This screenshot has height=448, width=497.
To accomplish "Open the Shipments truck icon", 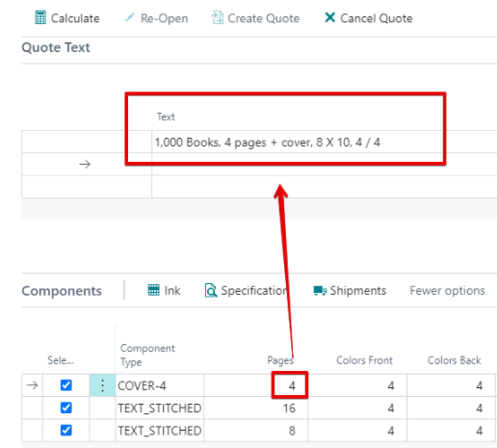I will pos(320,291).
